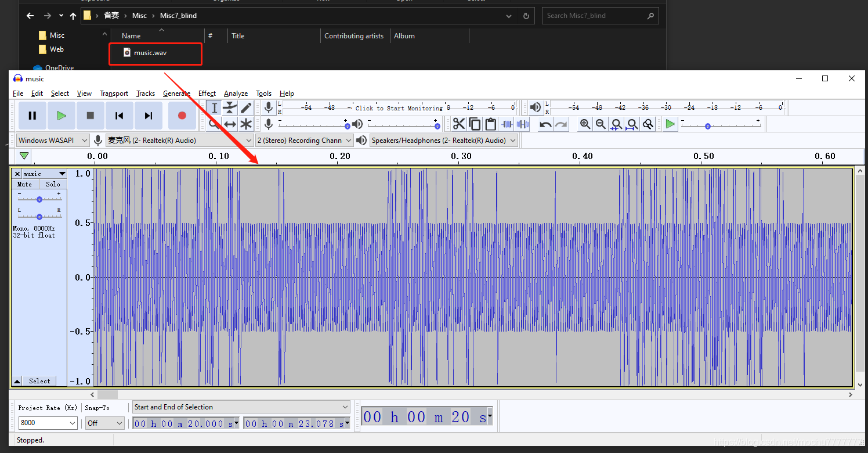Image resolution: width=868 pixels, height=453 pixels.
Task: Open the Tracks menu
Action: (146, 94)
